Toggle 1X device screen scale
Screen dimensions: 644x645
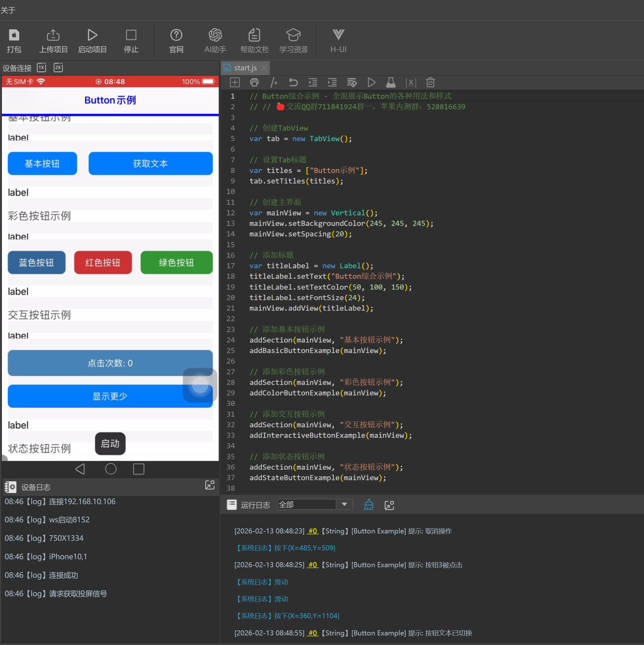pyautogui.click(x=42, y=68)
